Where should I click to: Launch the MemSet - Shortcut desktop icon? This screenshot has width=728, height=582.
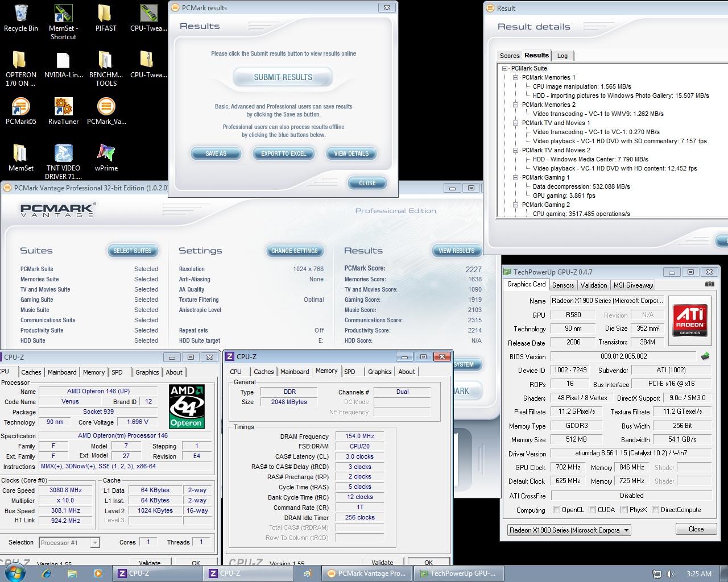click(63, 22)
